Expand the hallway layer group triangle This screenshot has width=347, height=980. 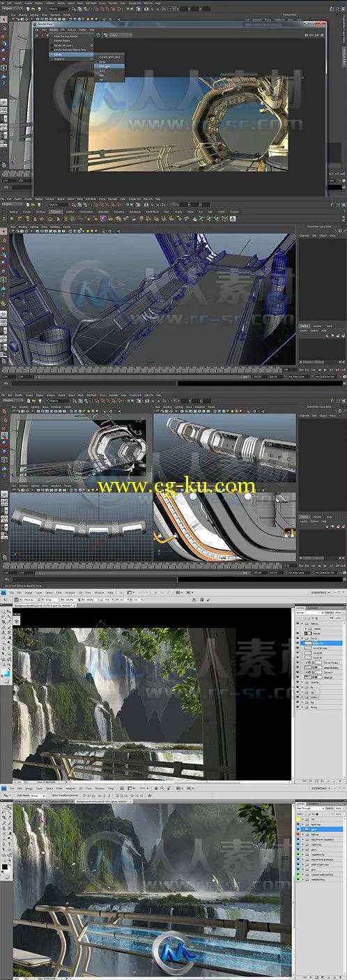click(303, 834)
